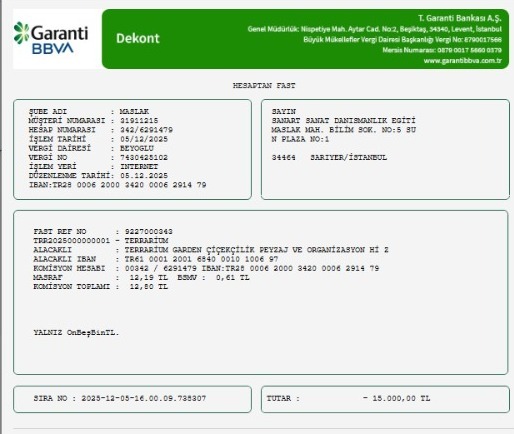Click the Garanti BBVA logo
Screen dimensions: 514x434
click(x=51, y=38)
